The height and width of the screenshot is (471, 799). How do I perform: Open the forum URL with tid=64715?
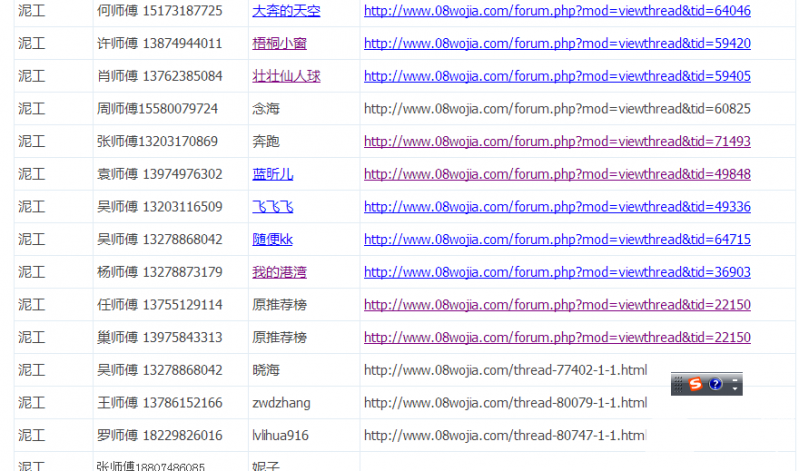[x=557, y=239]
